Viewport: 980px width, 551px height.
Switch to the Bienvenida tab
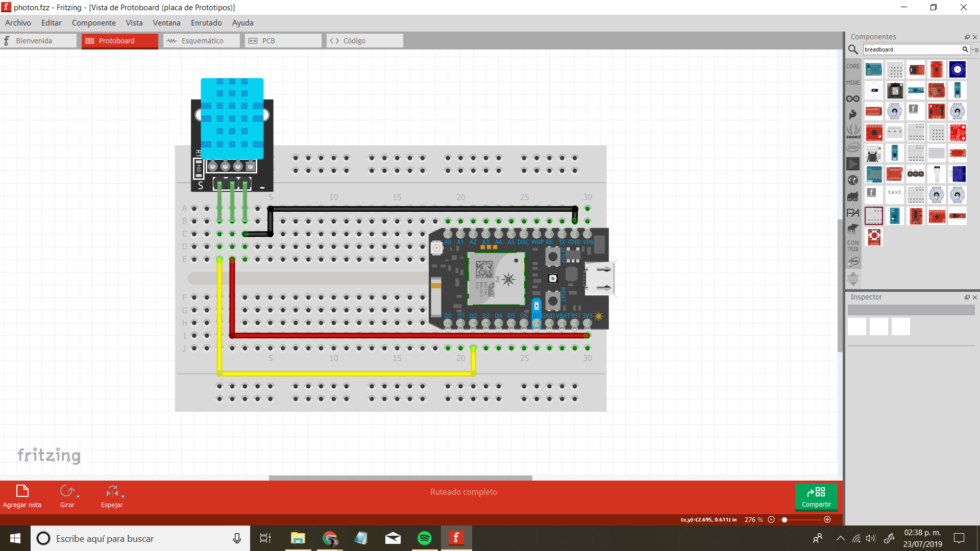pos(38,41)
